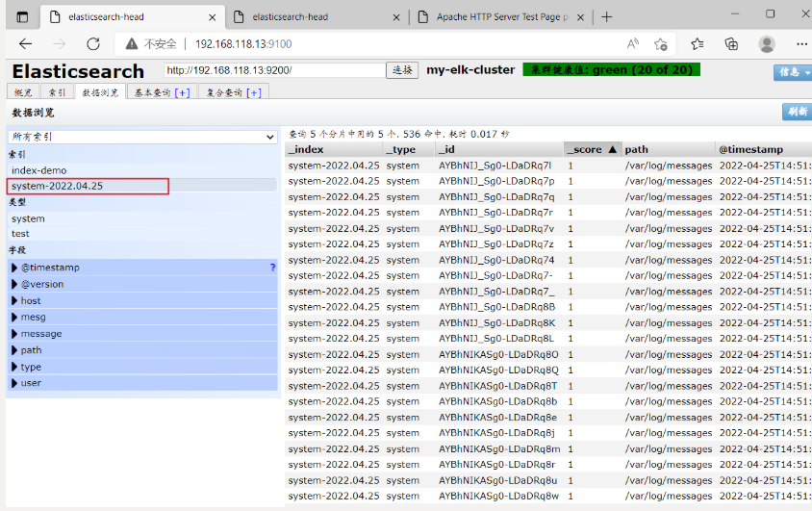Open the 复合查询 compound query tab
Viewport: 812px width, 511px height.
(x=234, y=92)
